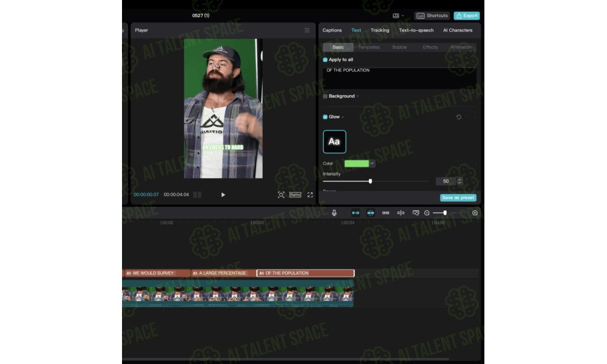Click the 00:04 timeline ruler mark
This screenshot has width=607, height=364.
pos(348,223)
